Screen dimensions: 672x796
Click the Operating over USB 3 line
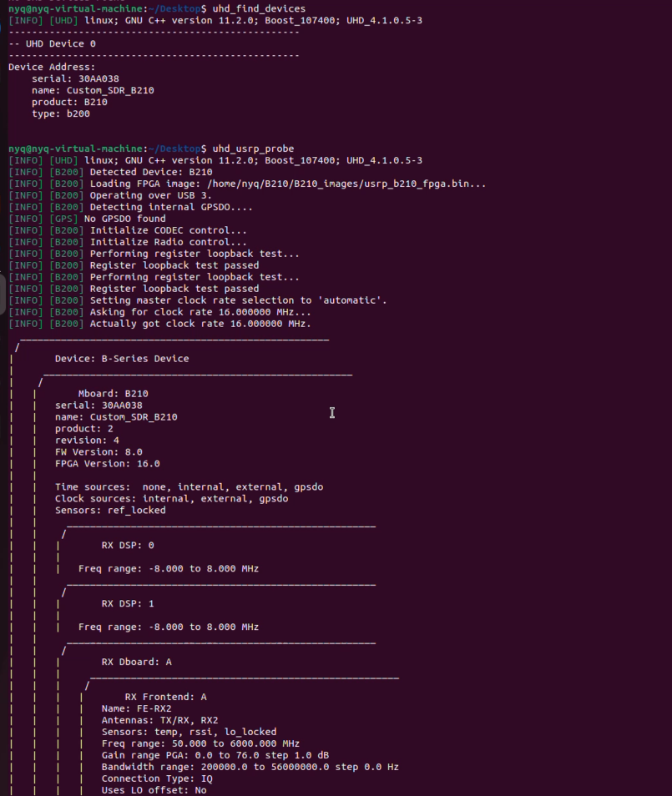[151, 195]
